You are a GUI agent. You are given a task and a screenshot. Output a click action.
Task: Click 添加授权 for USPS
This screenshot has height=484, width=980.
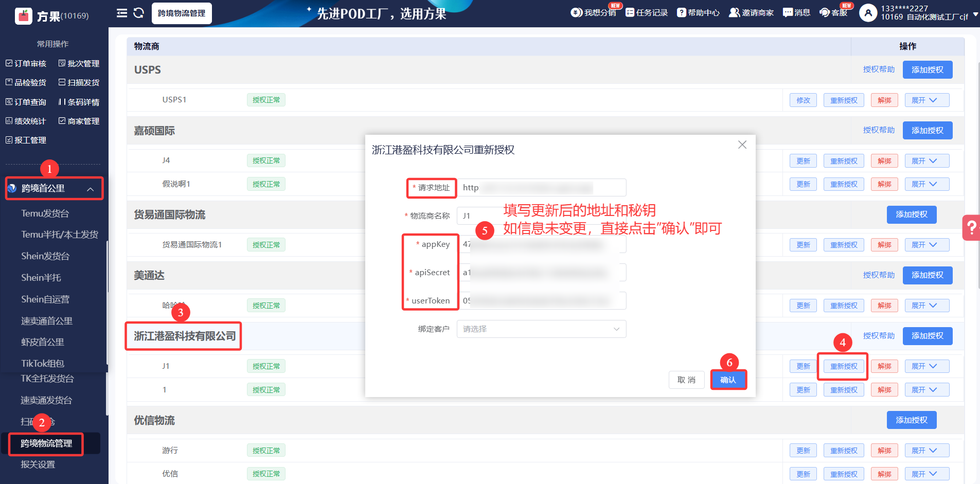click(928, 70)
